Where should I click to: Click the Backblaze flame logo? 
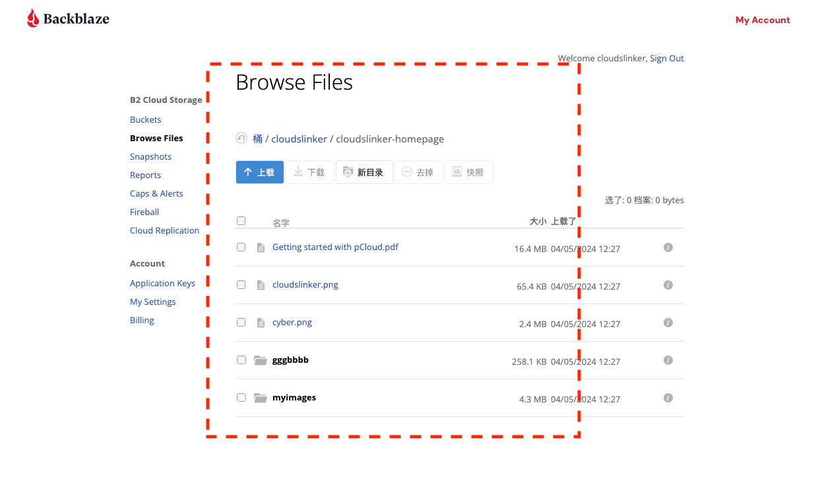pos(33,18)
